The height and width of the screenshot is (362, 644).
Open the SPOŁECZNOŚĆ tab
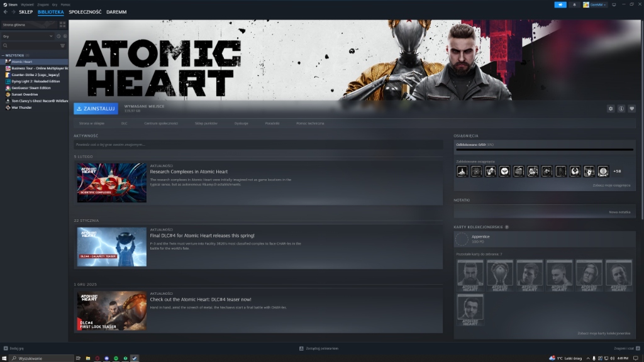click(x=85, y=13)
